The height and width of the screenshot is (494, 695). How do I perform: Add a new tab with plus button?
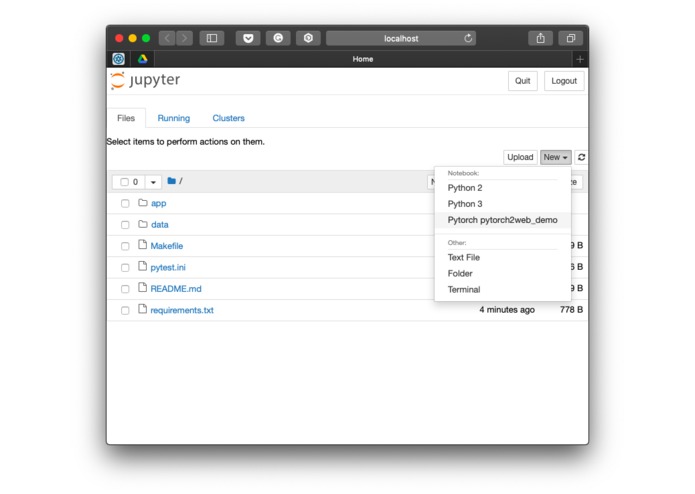580,59
